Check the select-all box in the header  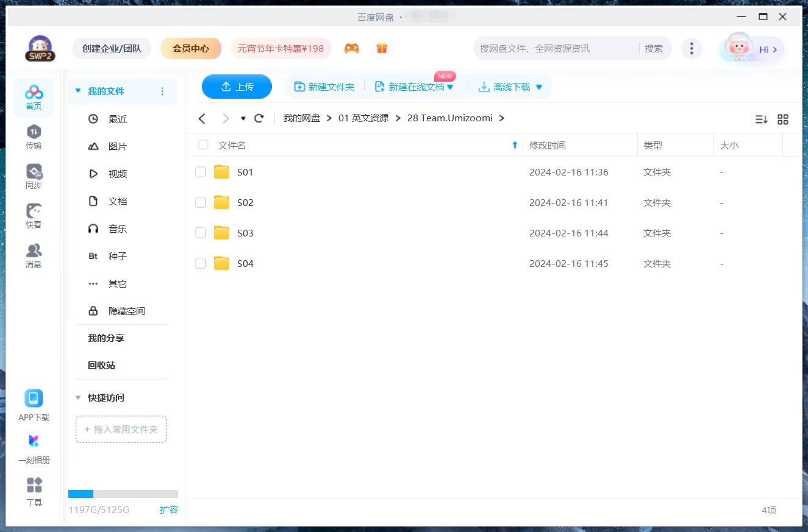202,145
